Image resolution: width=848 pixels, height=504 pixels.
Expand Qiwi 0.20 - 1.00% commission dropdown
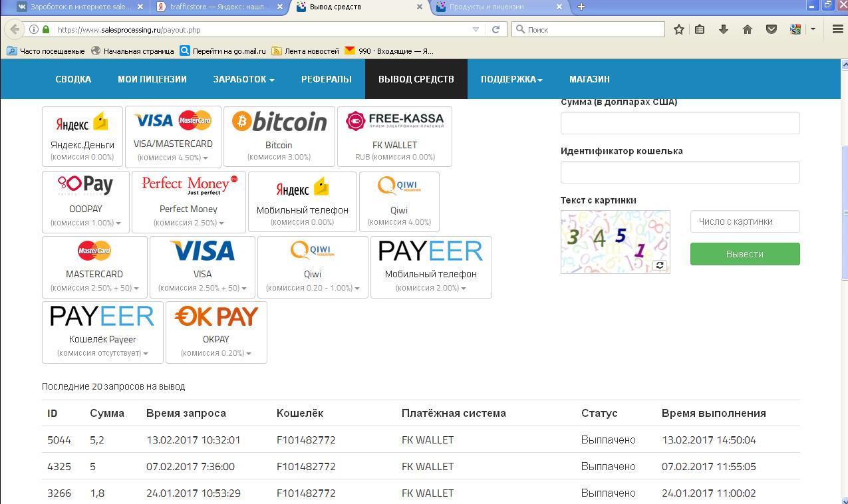pyautogui.click(x=356, y=289)
